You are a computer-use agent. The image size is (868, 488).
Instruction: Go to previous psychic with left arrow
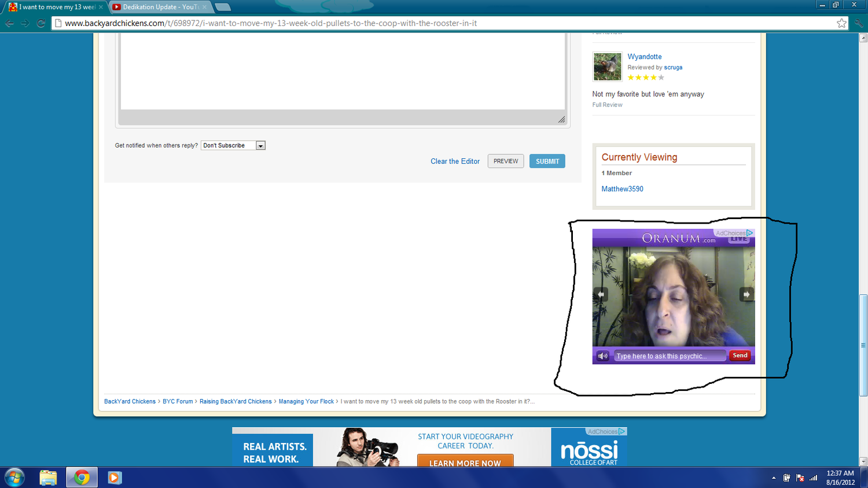(601, 294)
